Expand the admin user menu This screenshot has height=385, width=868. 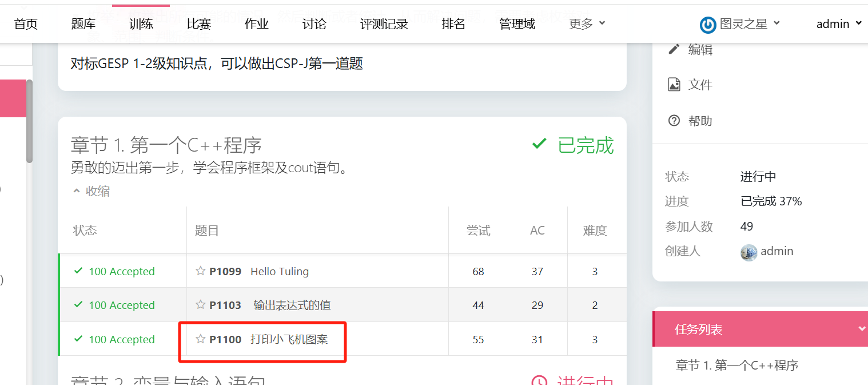pyautogui.click(x=839, y=23)
